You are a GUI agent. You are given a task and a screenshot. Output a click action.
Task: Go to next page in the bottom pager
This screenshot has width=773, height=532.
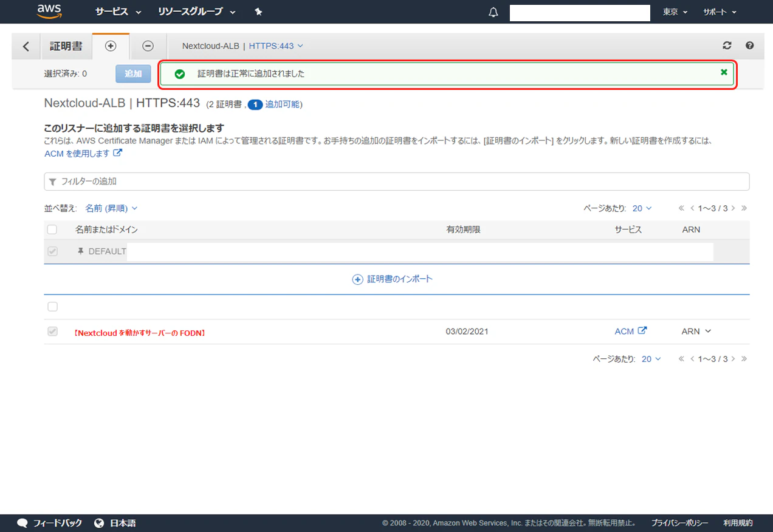click(x=733, y=359)
